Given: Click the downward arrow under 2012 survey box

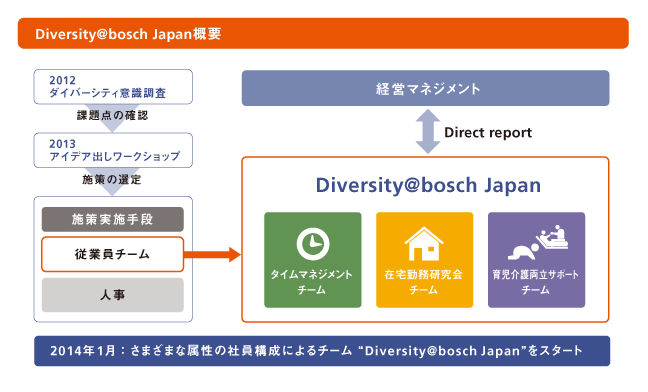Looking at the screenshot, I should click(x=112, y=118).
